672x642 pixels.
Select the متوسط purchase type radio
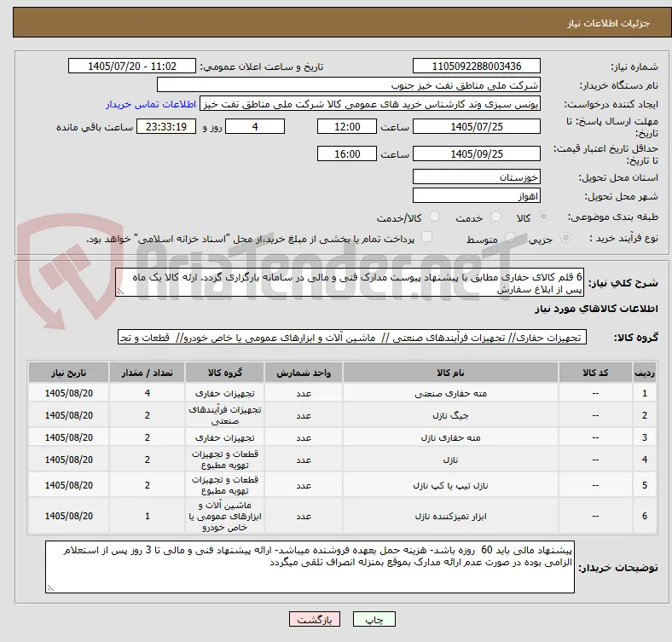510,237
